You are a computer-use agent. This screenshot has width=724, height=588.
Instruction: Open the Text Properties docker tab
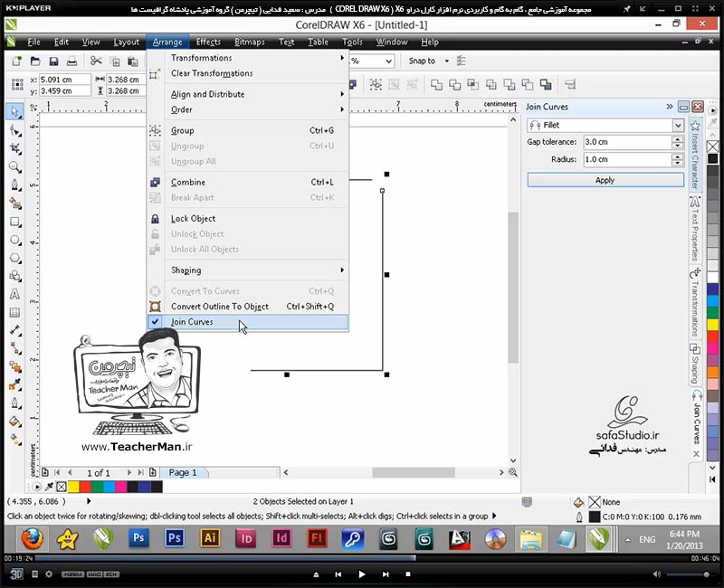(695, 229)
